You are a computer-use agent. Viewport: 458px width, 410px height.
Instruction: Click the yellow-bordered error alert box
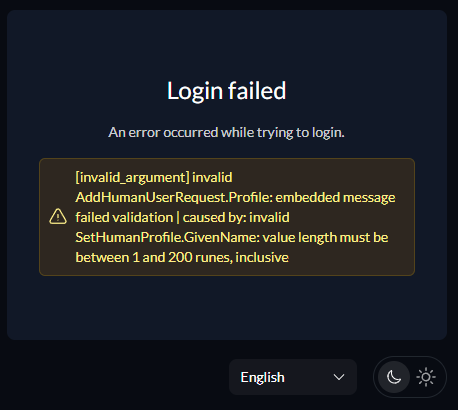(227, 217)
